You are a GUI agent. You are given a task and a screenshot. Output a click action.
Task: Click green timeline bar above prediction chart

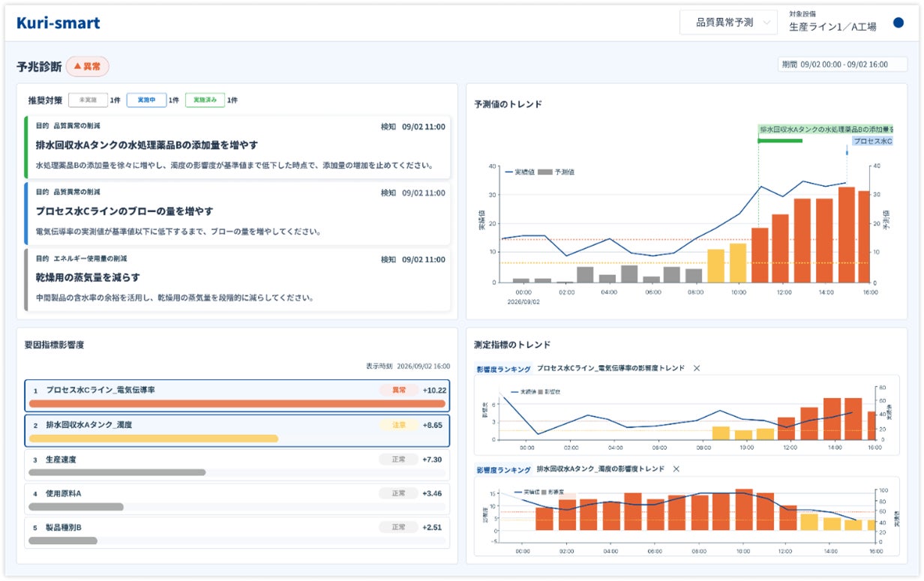coord(780,140)
